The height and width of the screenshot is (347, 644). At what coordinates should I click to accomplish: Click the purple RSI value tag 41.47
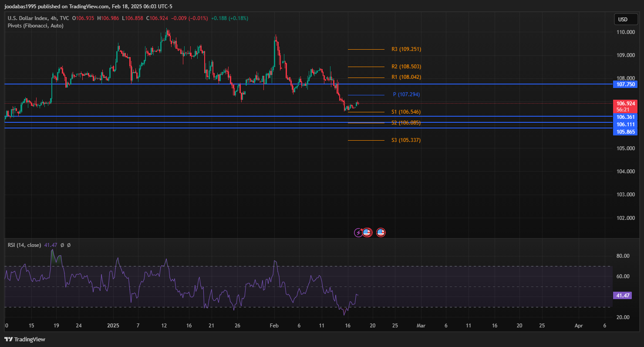click(622, 296)
